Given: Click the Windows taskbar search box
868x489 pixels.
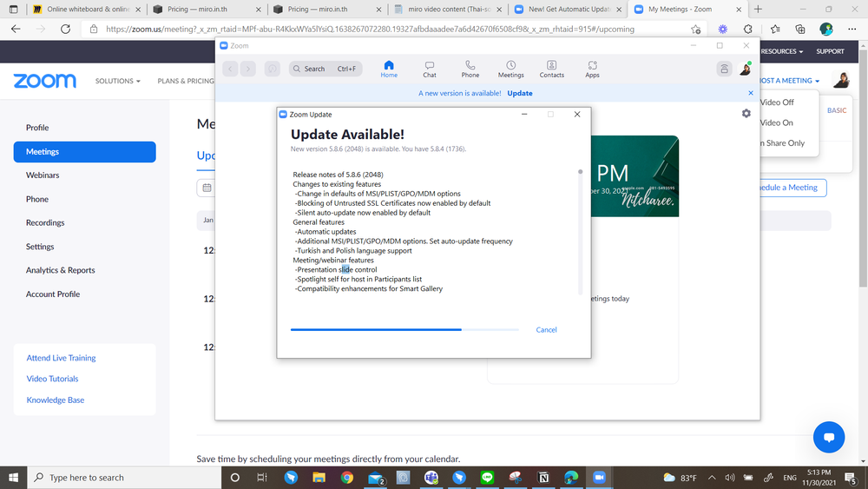Looking at the screenshot, I should (124, 478).
